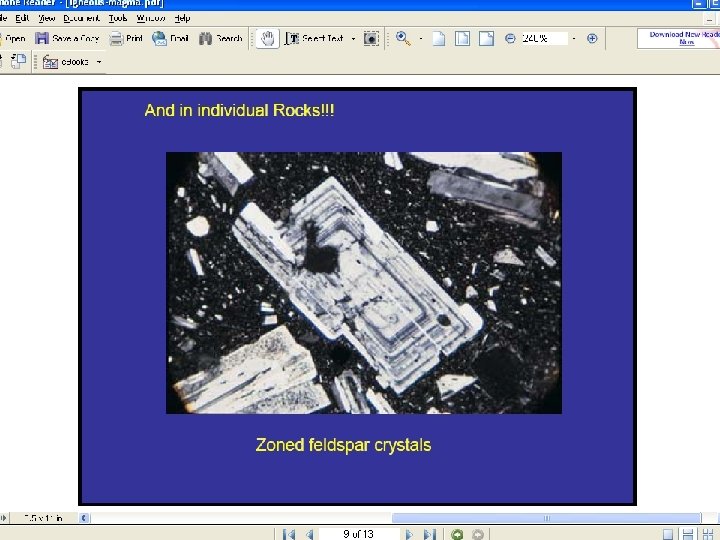Open the Window menu
Viewport: 720px width, 540px height.
[x=151, y=18]
